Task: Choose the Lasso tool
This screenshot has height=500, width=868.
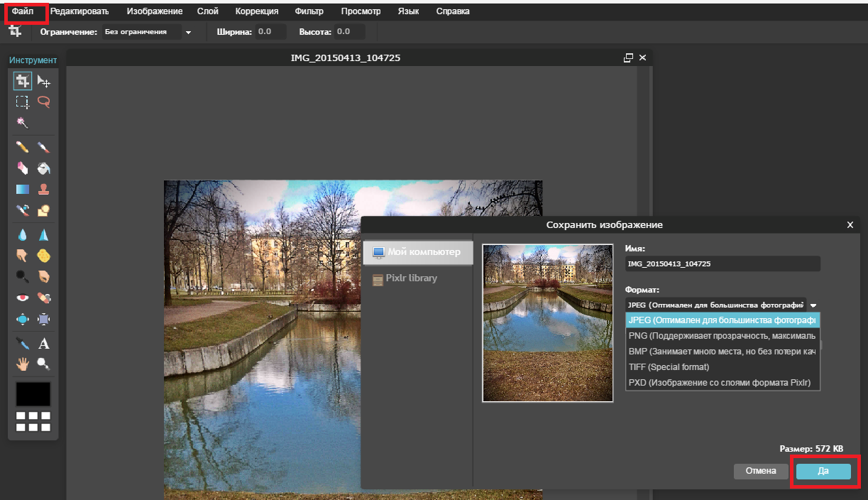Action: point(44,101)
